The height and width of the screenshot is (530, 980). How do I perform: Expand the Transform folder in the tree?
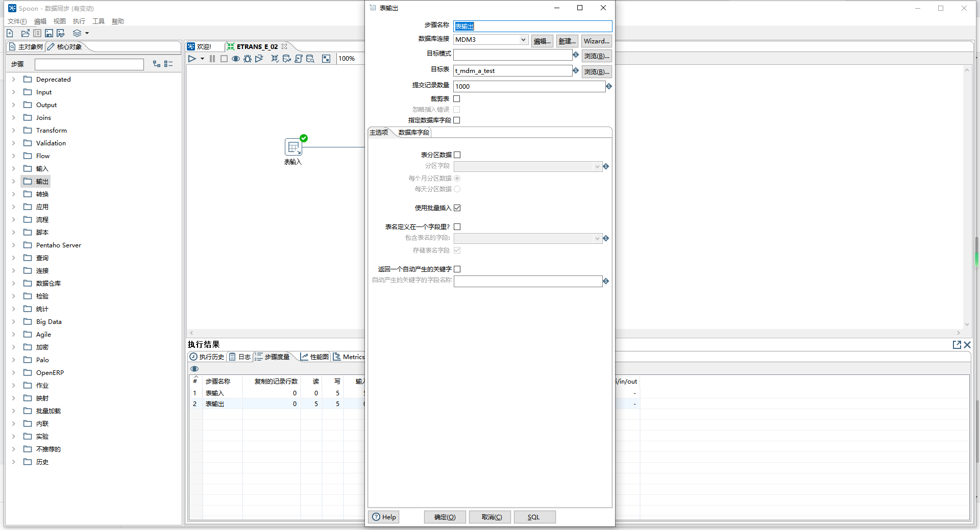(13, 130)
